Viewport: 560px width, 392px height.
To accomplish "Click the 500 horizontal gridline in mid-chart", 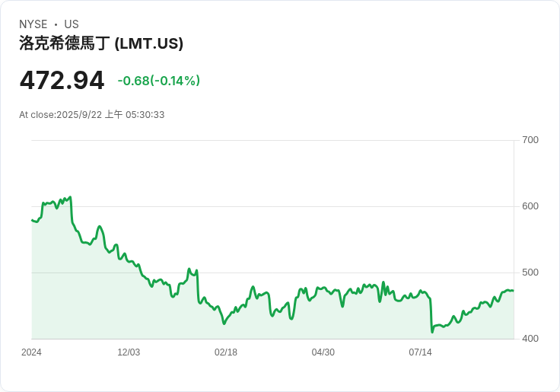I will 273,272.
